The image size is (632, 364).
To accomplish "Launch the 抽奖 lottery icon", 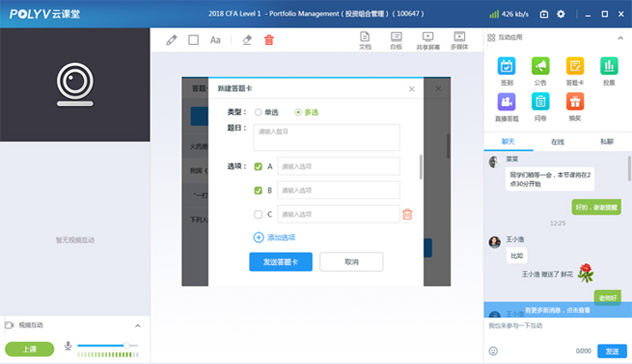I will click(575, 106).
